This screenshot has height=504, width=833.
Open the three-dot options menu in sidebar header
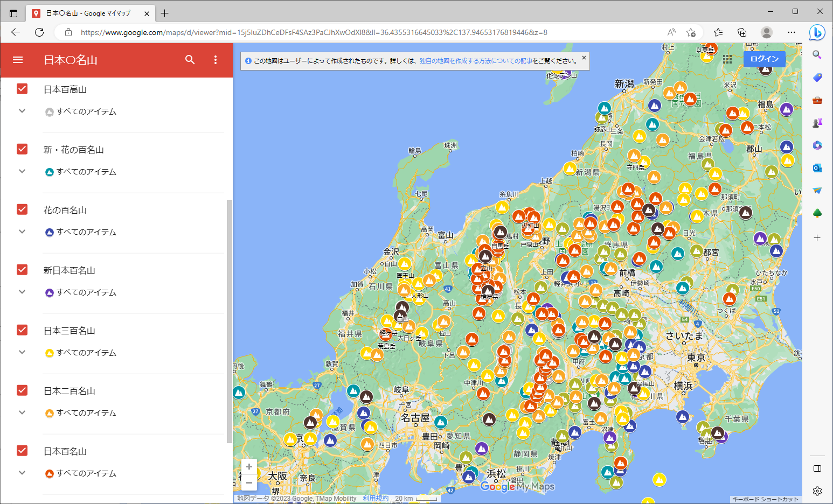pyautogui.click(x=216, y=60)
